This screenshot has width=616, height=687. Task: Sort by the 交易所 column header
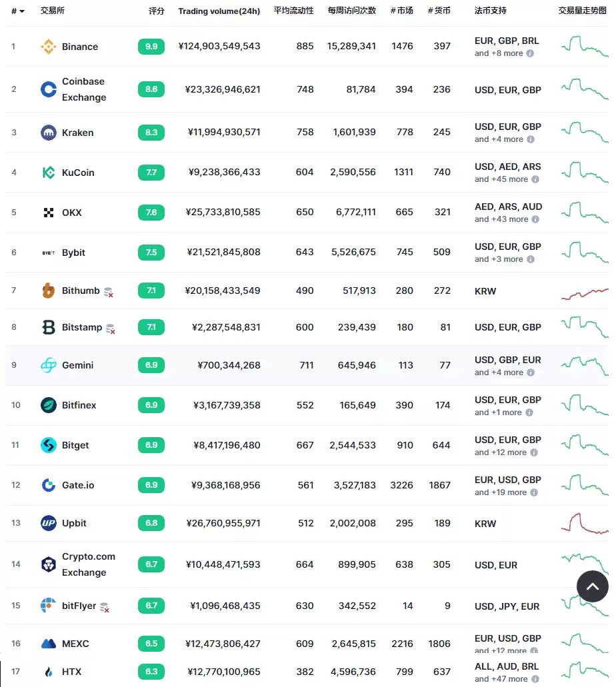pyautogui.click(x=52, y=11)
